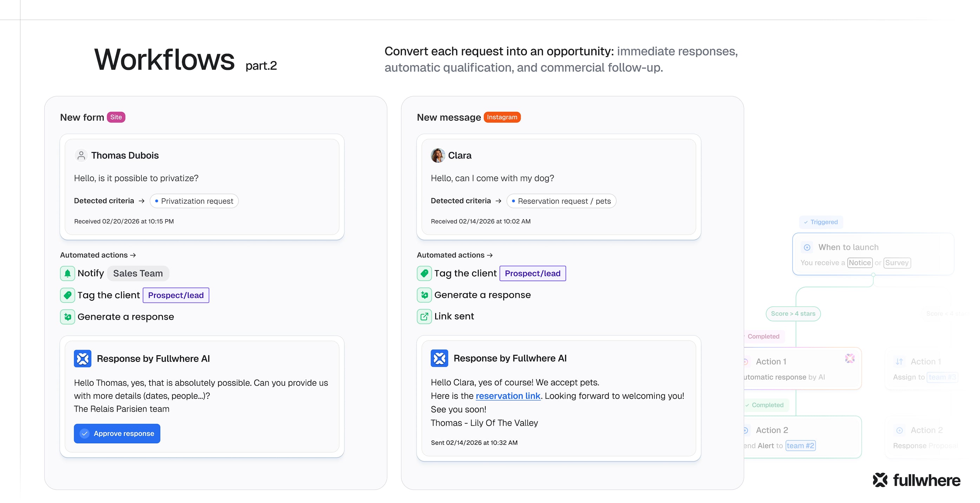
Task: Click the Privatization request criteria chip
Action: pos(194,201)
